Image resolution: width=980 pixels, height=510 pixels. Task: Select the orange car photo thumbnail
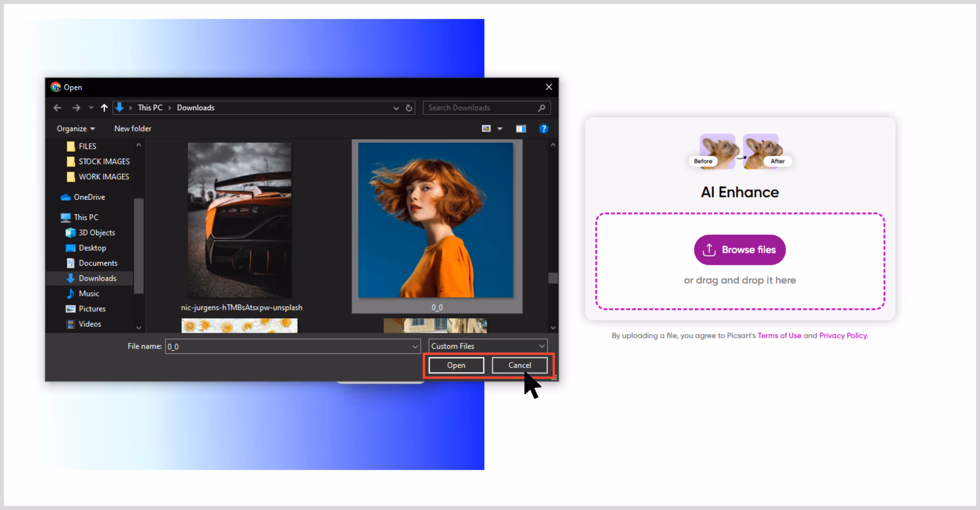pyautogui.click(x=240, y=220)
